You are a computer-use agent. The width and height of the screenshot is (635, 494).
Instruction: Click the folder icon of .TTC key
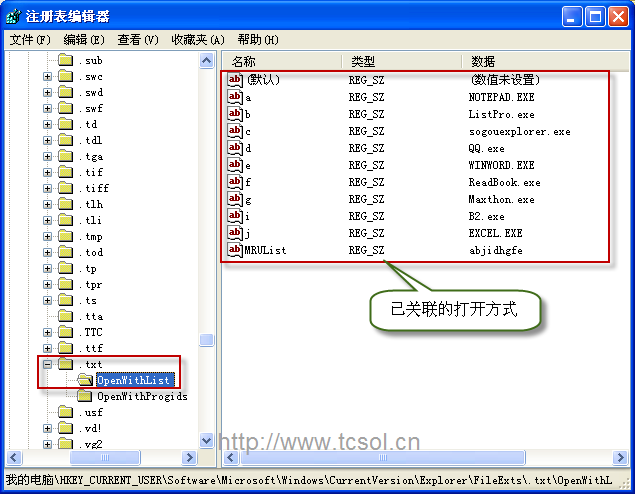65,332
